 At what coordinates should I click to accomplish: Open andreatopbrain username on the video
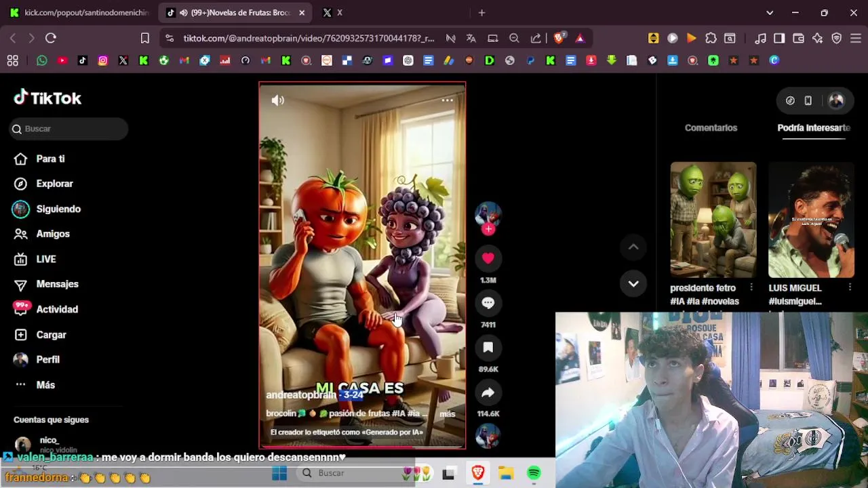[x=301, y=394]
